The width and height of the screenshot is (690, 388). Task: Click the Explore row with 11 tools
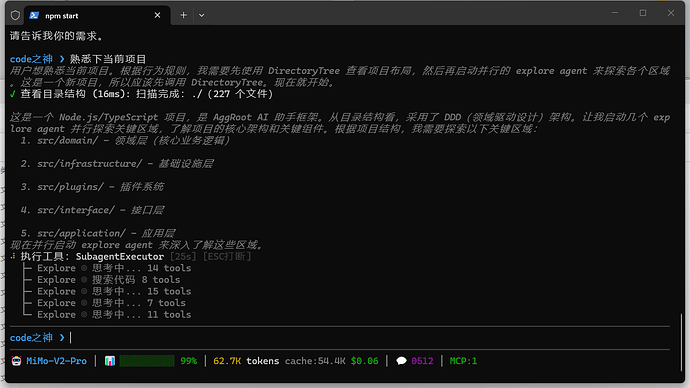point(114,315)
